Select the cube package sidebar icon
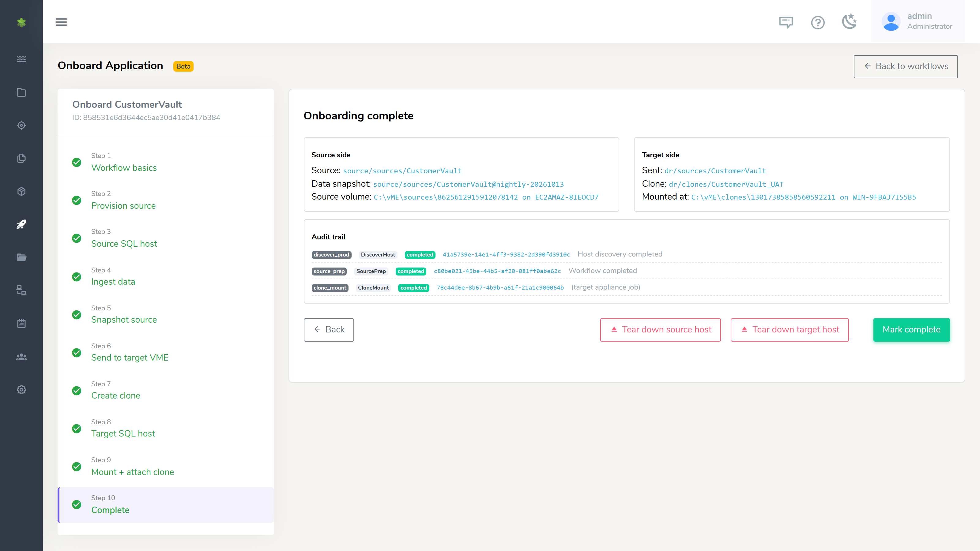This screenshot has width=980, height=551. [x=21, y=191]
